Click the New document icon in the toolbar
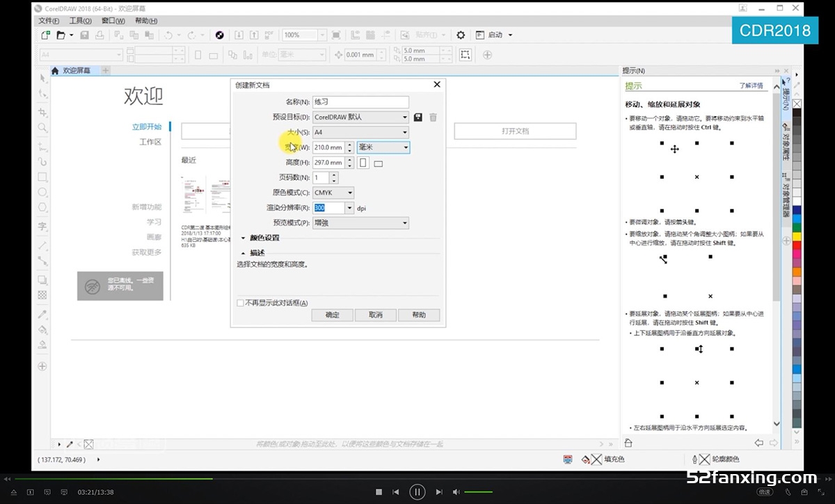The height and width of the screenshot is (504, 835). (46, 35)
